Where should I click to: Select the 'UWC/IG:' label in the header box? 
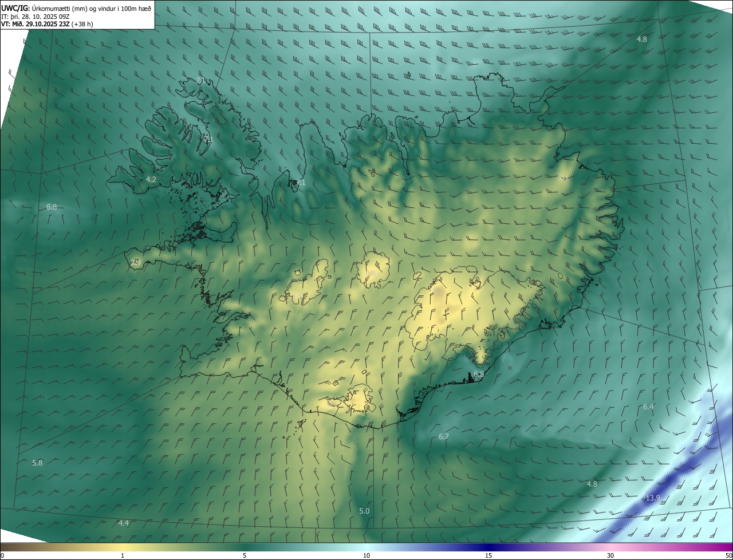coord(15,8)
